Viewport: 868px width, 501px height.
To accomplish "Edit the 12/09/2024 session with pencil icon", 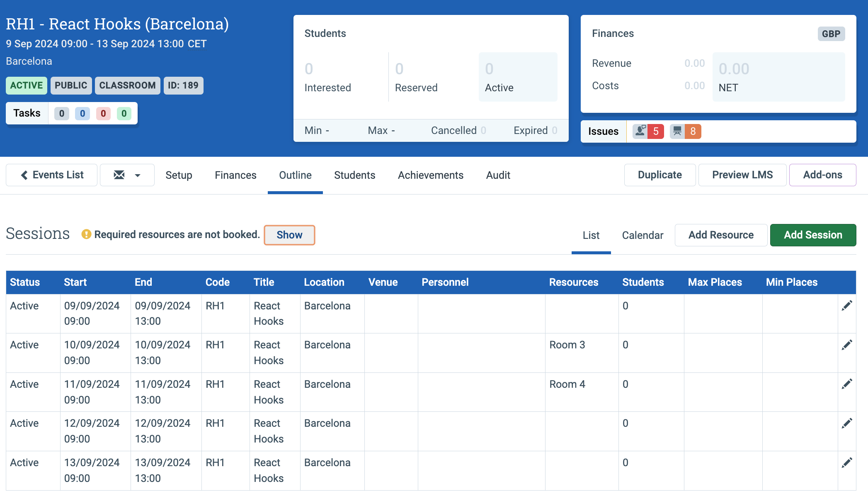I will 847,423.
